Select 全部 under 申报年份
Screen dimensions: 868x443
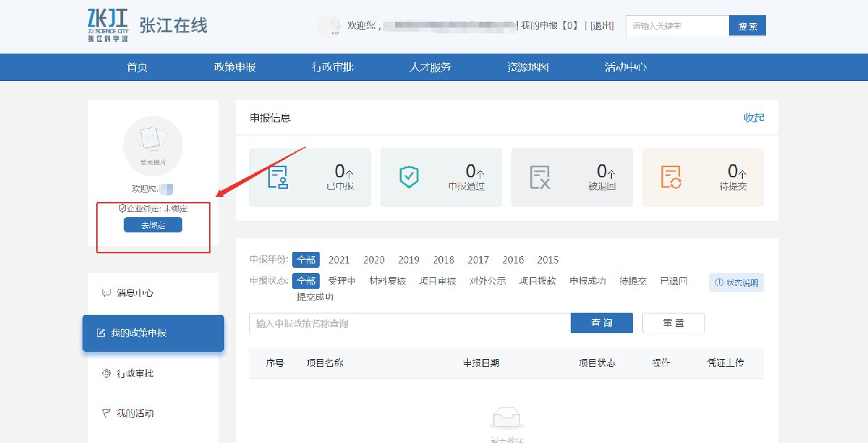coord(306,260)
